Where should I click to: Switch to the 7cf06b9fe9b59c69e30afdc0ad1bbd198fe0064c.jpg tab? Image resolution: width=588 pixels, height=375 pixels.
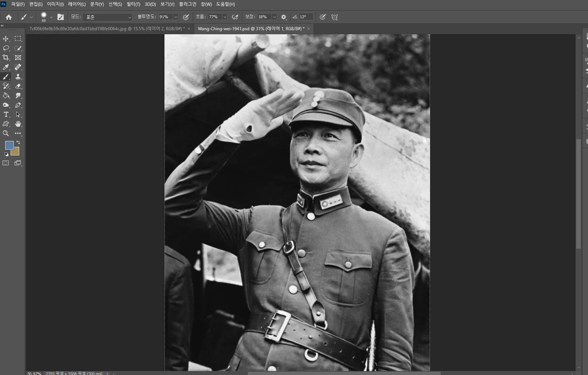tap(107, 28)
